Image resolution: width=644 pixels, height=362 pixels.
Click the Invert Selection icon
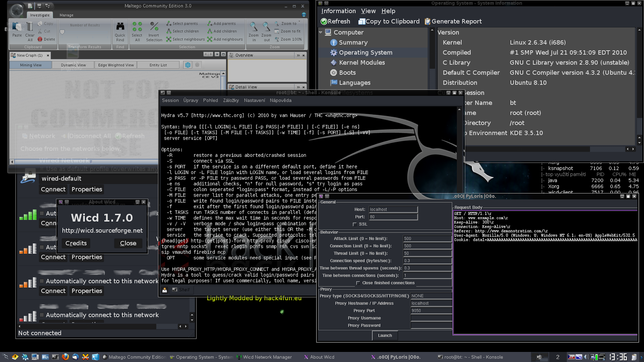click(154, 26)
